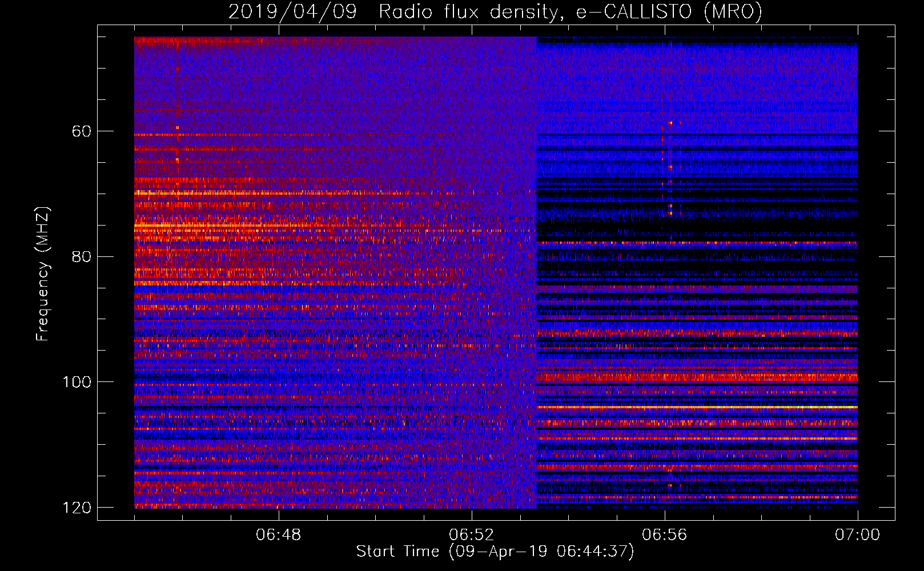Click the plot title with date 2019/04/09

495,11
